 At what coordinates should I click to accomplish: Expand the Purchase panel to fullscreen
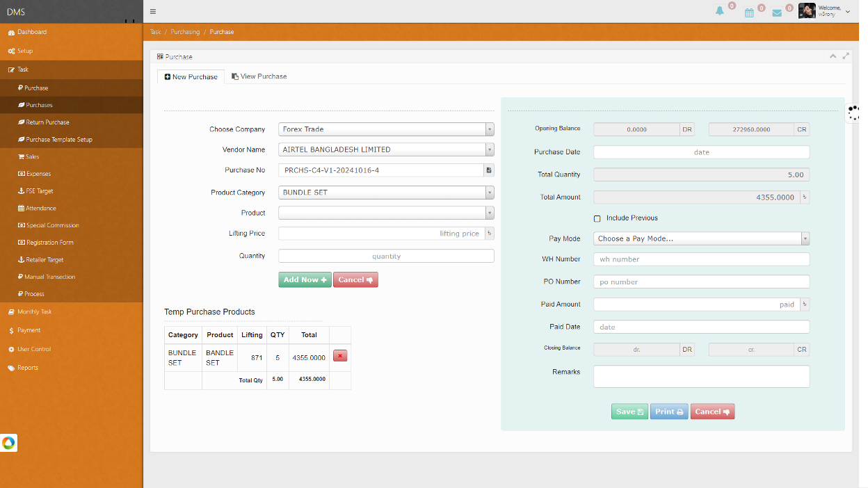coord(846,56)
